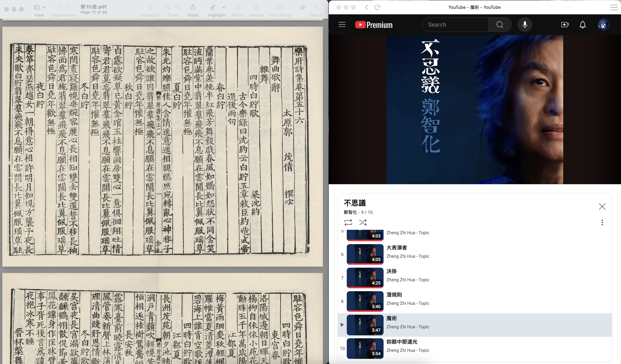Toggle the Highlight tool in PDF toolbar
Screen dimensions: 621x364
[213, 7]
